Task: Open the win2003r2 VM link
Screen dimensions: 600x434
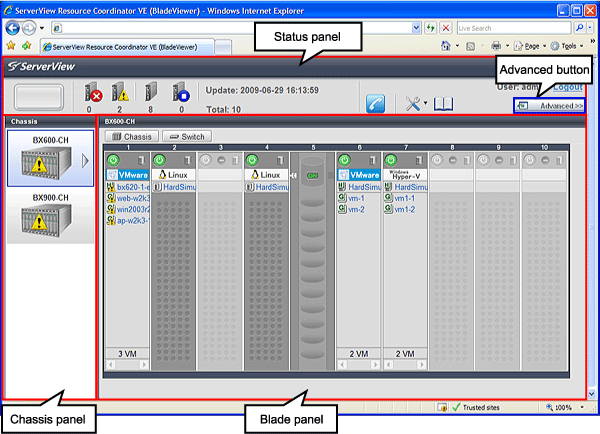Action: [x=133, y=209]
